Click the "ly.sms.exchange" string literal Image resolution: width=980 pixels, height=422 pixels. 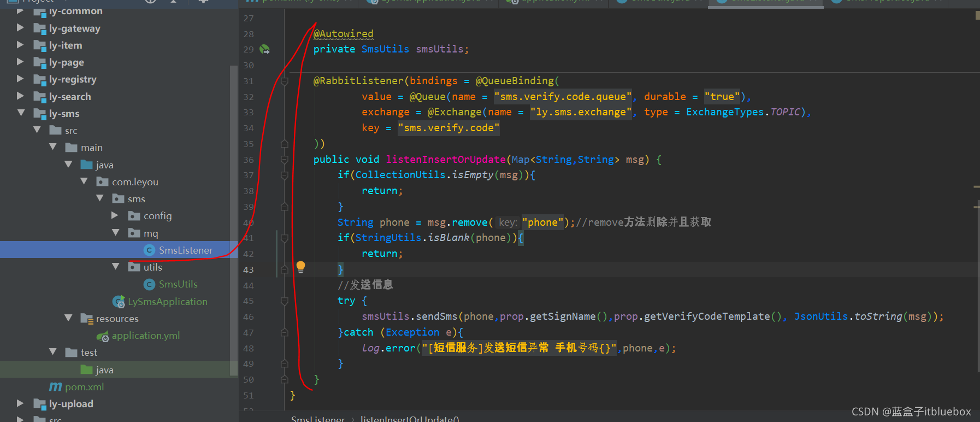[x=581, y=112]
